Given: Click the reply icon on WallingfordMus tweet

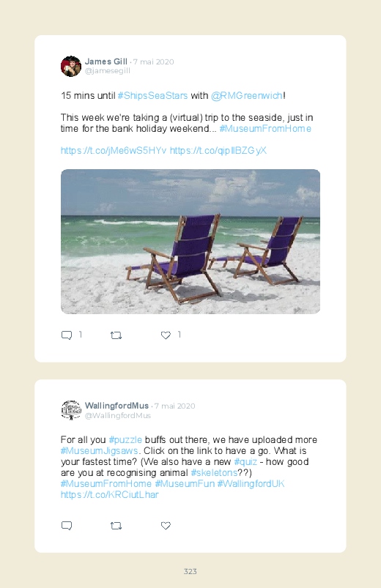Looking at the screenshot, I should tap(67, 526).
